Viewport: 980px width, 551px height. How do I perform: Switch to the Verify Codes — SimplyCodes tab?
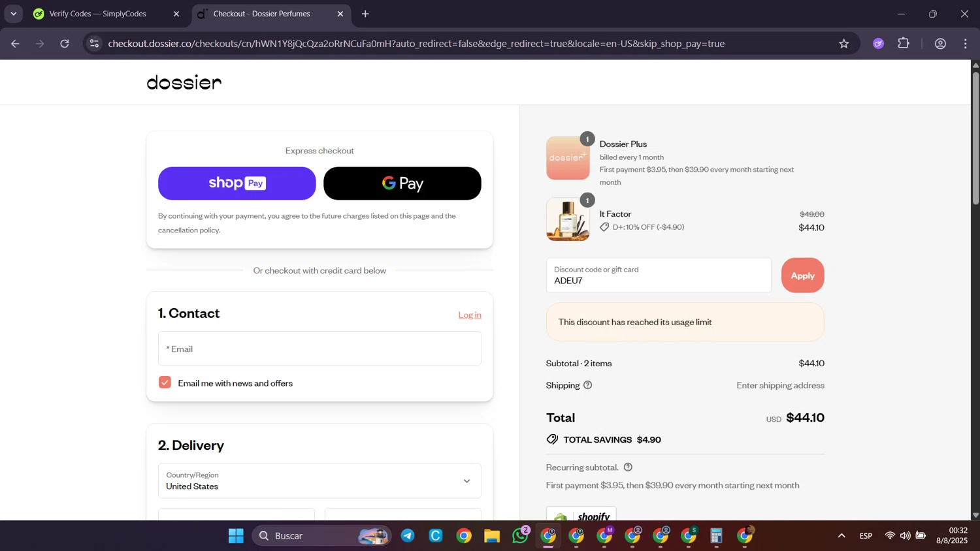[x=98, y=14]
